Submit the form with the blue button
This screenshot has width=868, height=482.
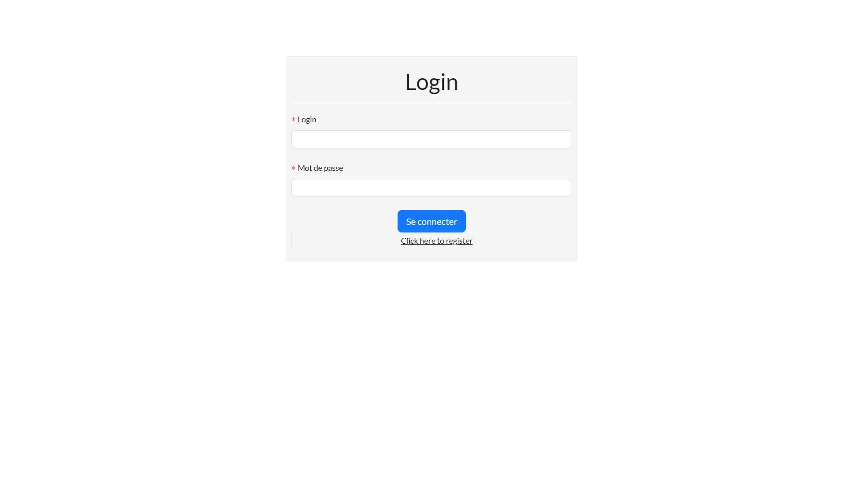pos(431,221)
